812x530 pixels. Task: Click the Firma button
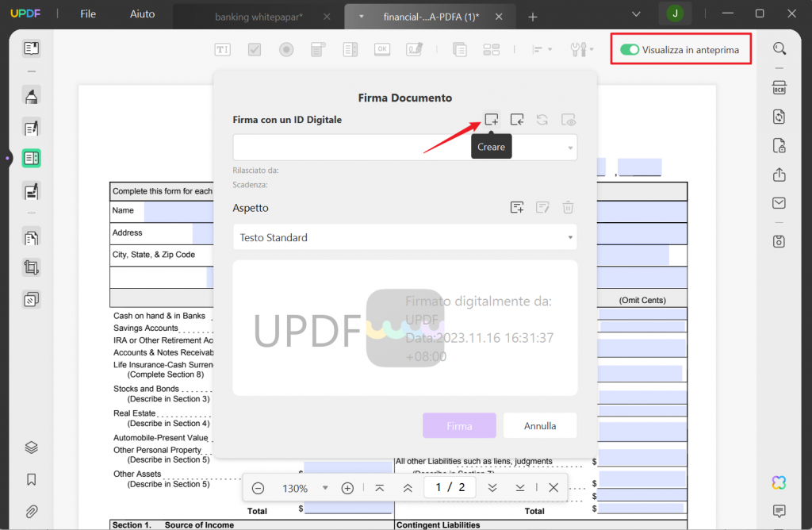pyautogui.click(x=459, y=425)
